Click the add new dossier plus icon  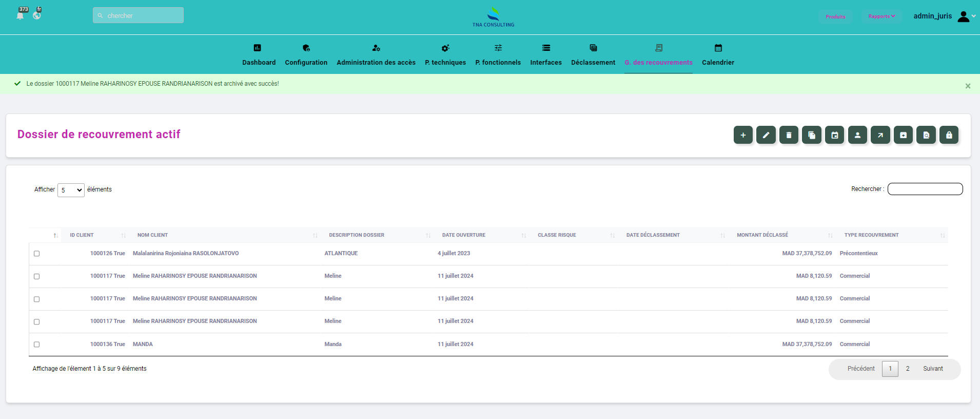(743, 135)
